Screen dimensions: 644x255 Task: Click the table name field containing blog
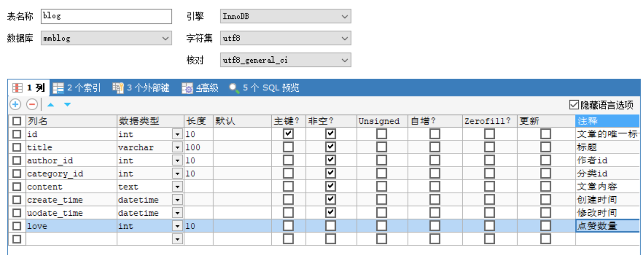click(106, 16)
